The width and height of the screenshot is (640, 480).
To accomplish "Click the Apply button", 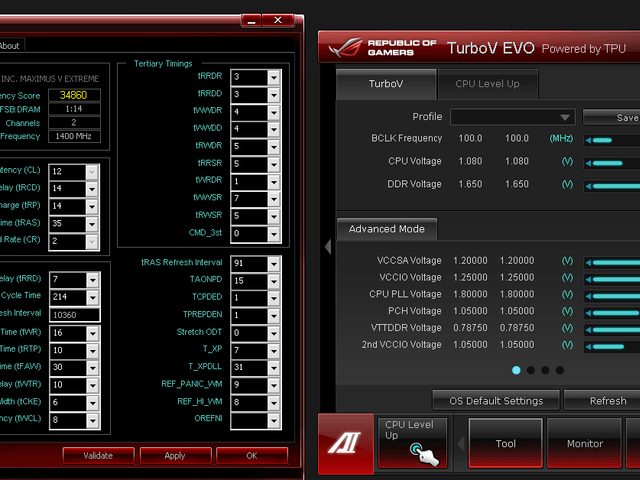I will [x=175, y=456].
